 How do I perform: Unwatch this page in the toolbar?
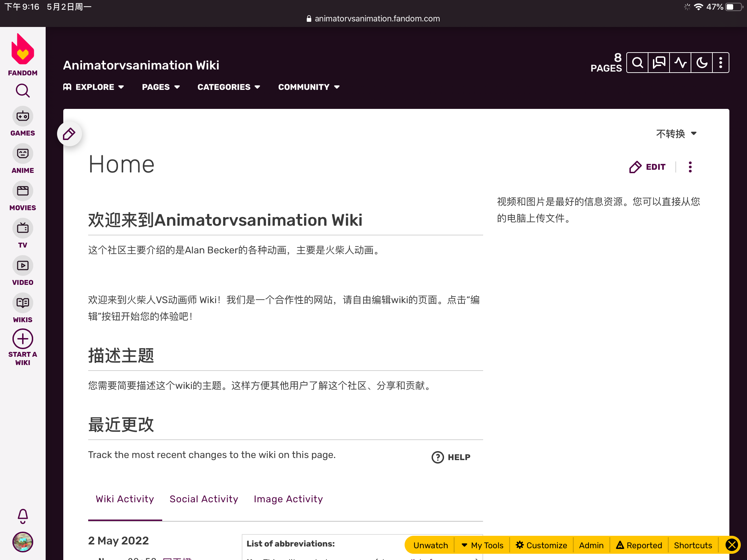coord(431,545)
